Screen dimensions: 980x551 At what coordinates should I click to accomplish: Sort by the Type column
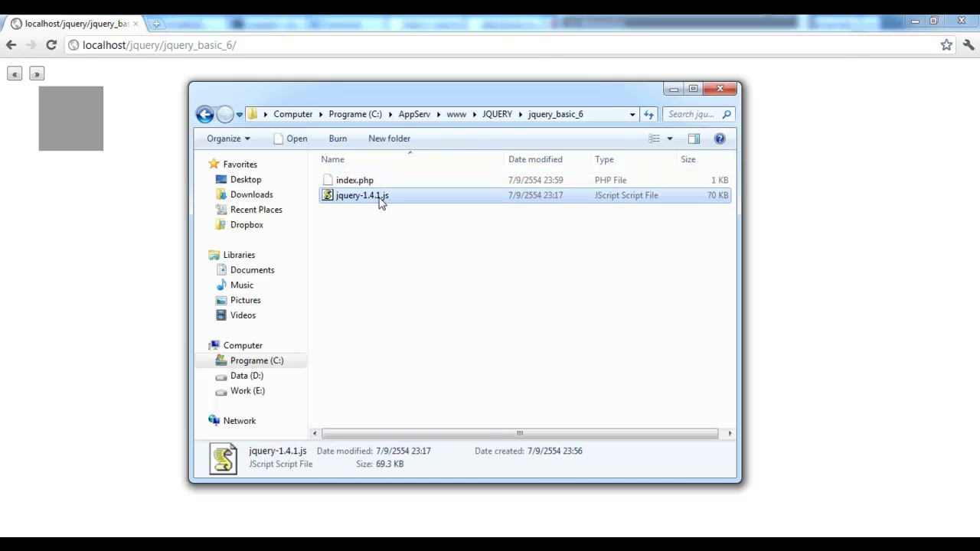pos(633,159)
